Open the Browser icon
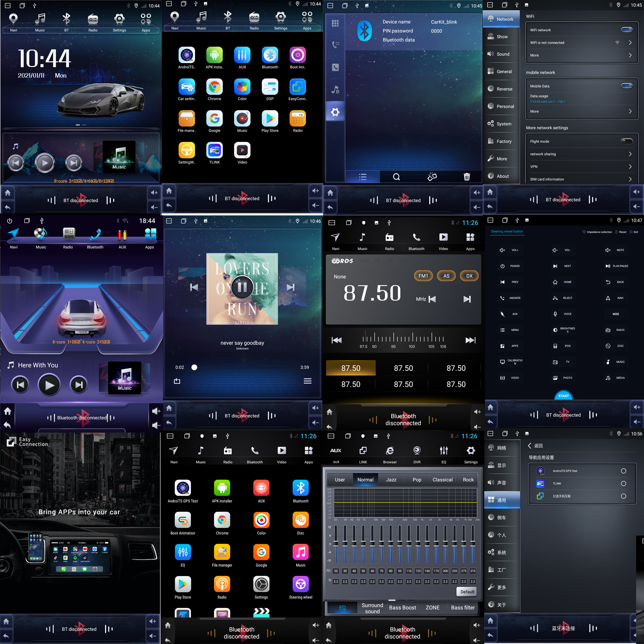The image size is (644, 644). pyautogui.click(x=390, y=451)
